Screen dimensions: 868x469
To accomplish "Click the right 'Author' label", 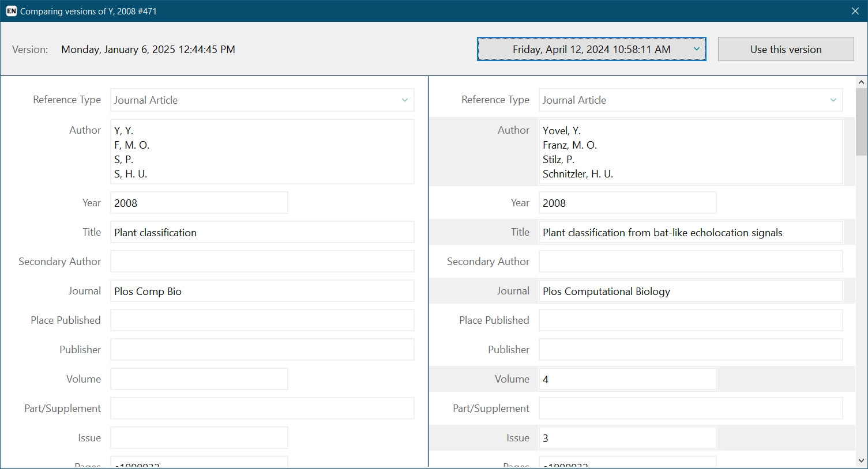I will pyautogui.click(x=513, y=130).
